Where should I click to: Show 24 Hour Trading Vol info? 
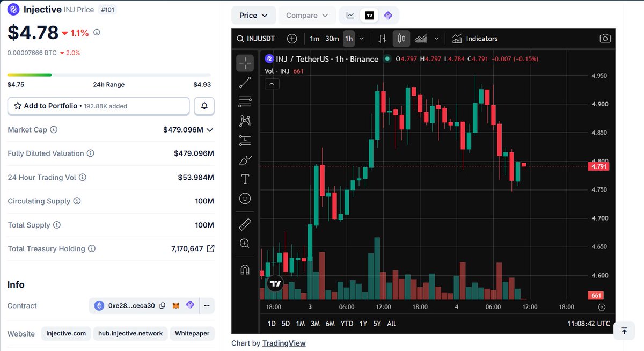click(x=82, y=178)
